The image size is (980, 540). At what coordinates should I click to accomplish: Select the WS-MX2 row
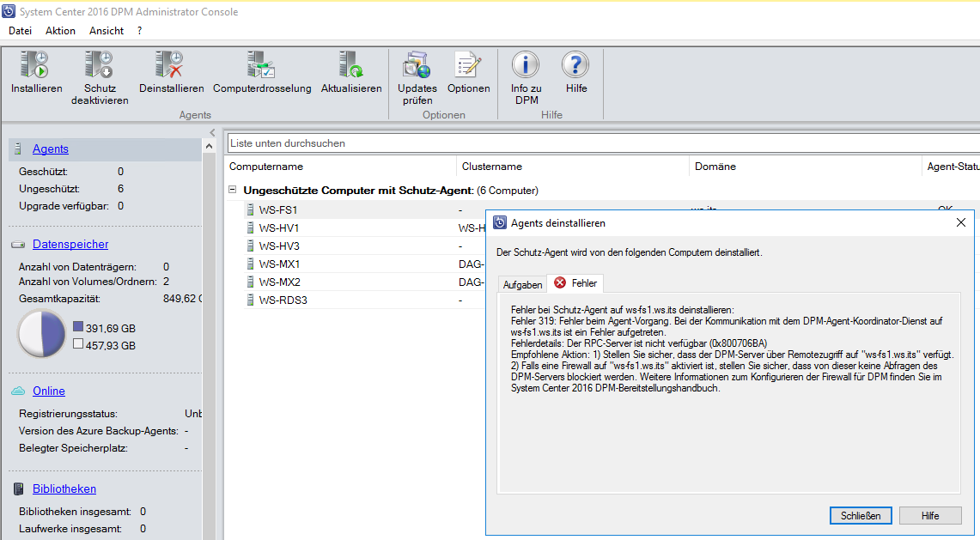pos(364,282)
